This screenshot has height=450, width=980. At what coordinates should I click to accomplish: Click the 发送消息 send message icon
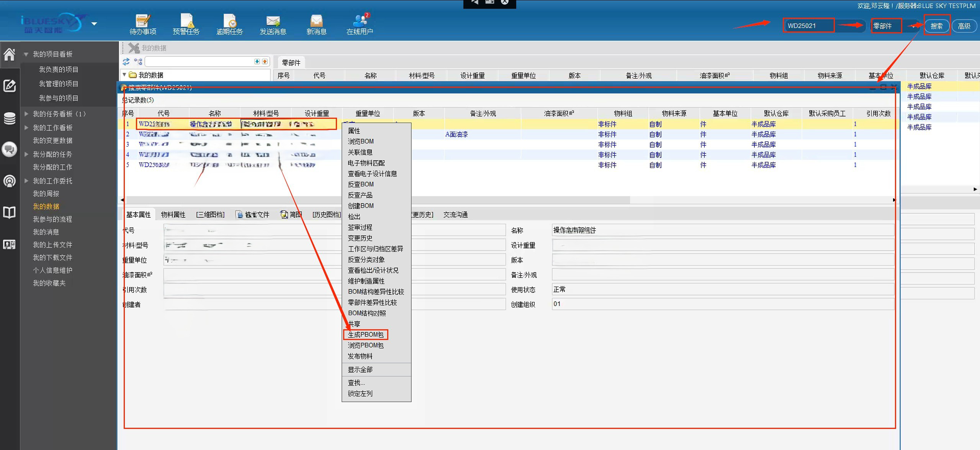pyautogui.click(x=273, y=21)
